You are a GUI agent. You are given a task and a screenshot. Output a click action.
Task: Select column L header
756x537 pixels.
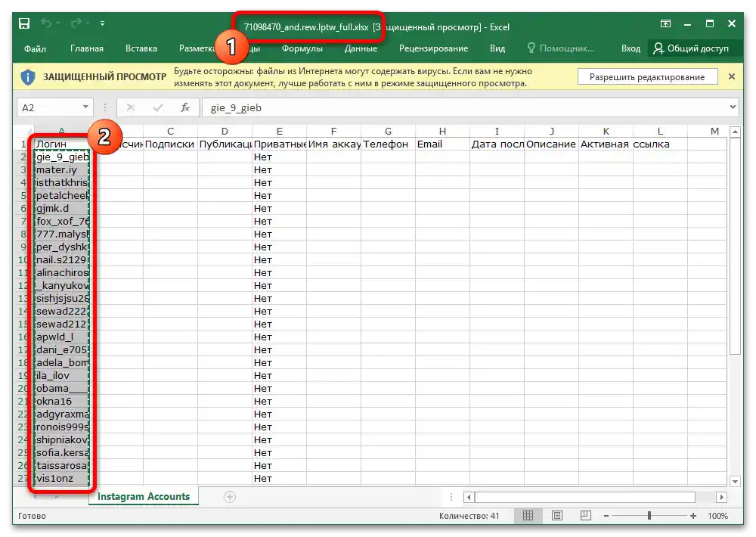pos(660,132)
